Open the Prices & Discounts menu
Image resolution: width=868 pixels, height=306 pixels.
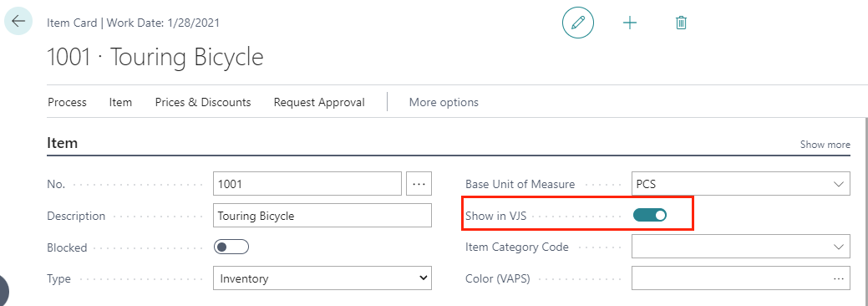point(203,102)
